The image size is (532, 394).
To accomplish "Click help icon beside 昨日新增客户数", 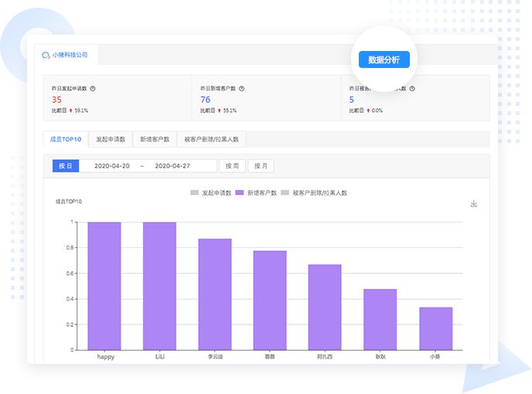I will coord(242,89).
